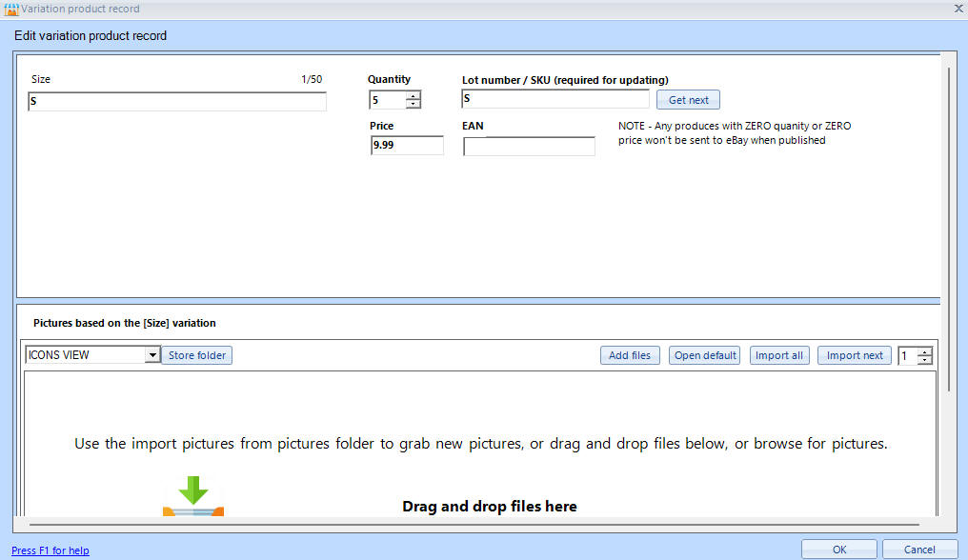
Task: Click the Add files button
Action: tap(630, 355)
